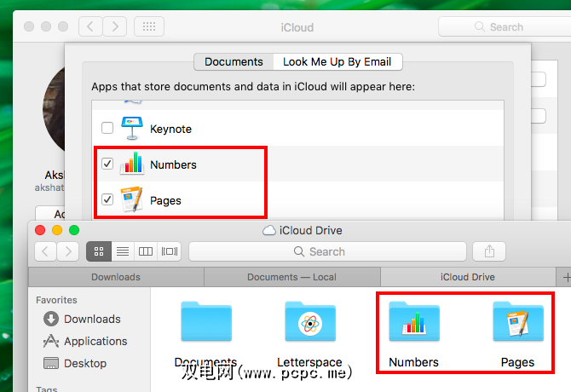Switch Finder to column view
This screenshot has width=571, height=392.
tap(146, 251)
